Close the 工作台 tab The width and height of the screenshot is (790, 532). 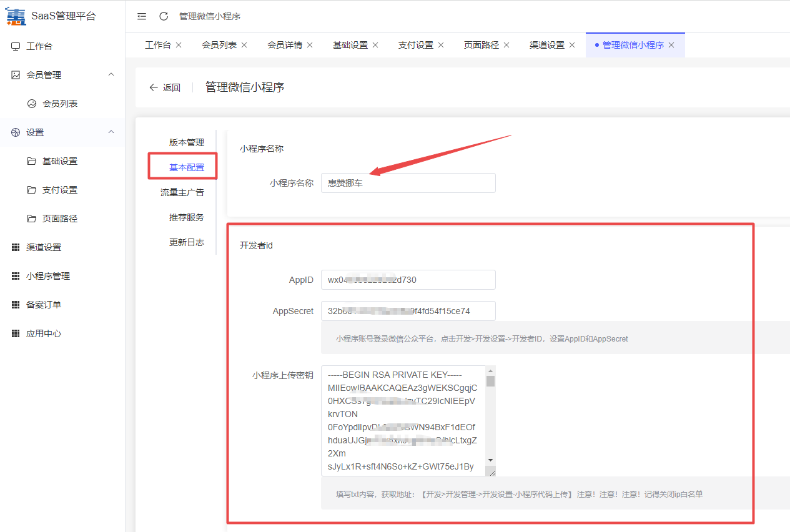pos(179,45)
